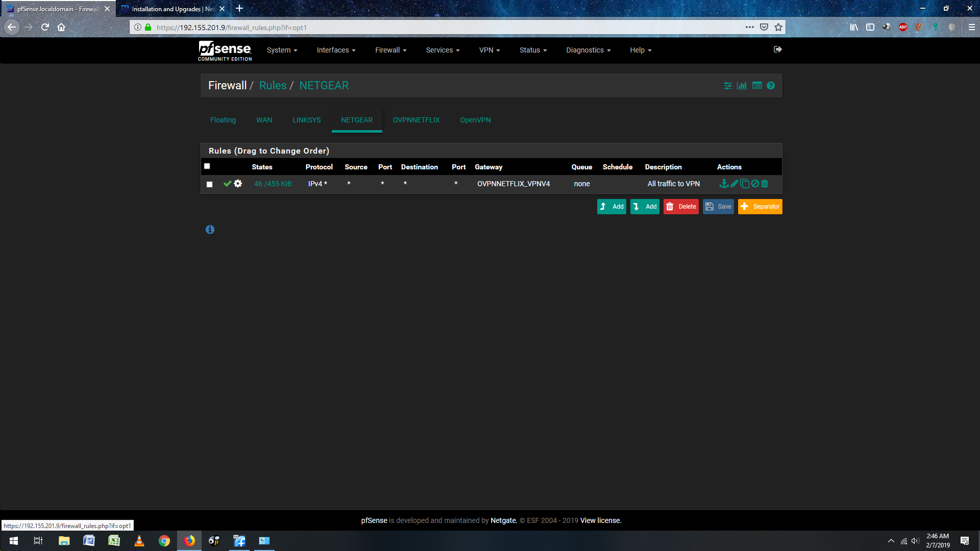Switch to the WAN tab

point(264,120)
